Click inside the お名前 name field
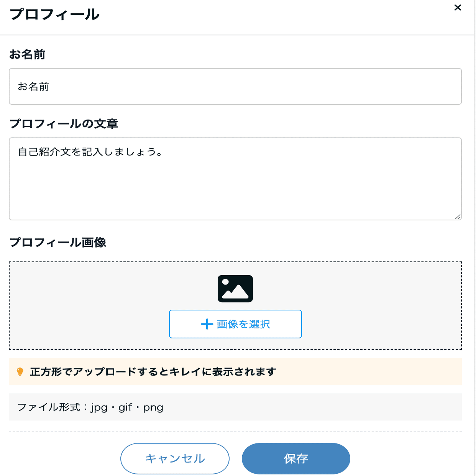Image resolution: width=476 pixels, height=476 pixels. tap(235, 86)
